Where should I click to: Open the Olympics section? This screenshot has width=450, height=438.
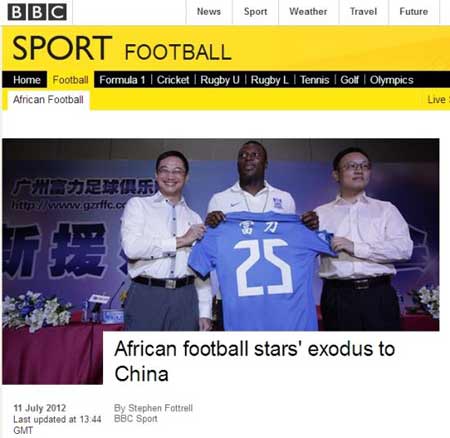click(391, 80)
